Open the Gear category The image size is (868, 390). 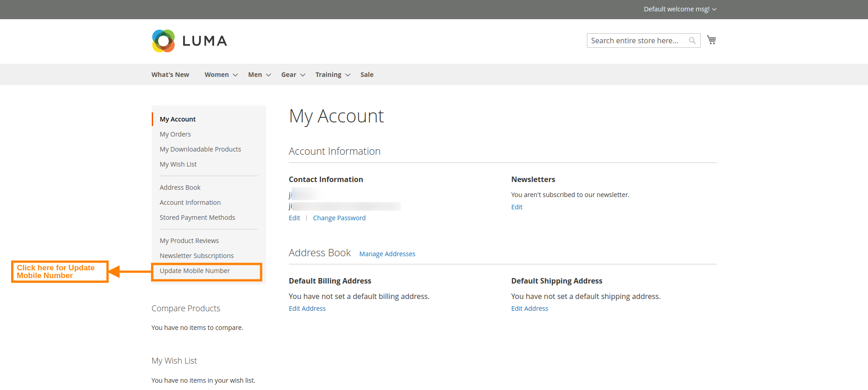[288, 75]
